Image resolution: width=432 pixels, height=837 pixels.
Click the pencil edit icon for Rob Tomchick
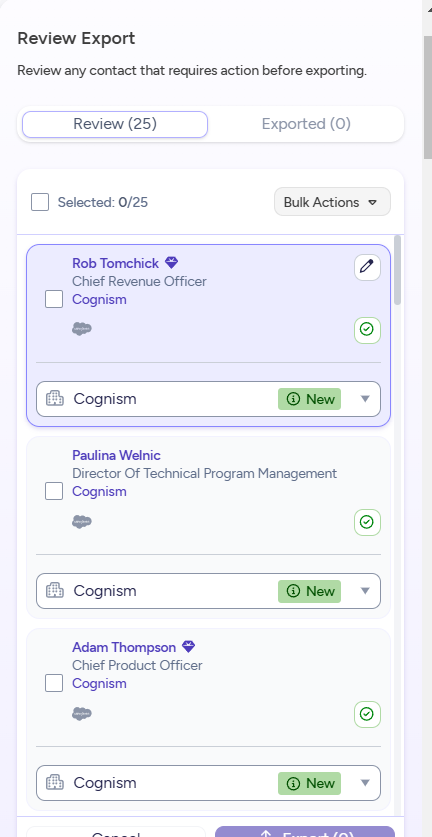pos(367,267)
